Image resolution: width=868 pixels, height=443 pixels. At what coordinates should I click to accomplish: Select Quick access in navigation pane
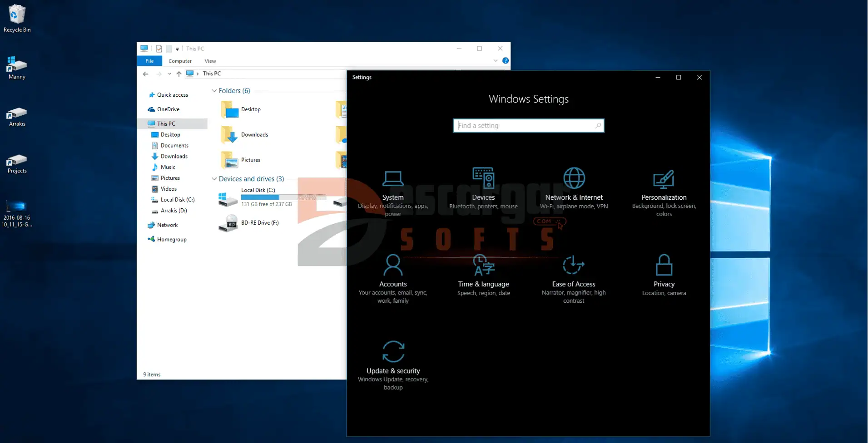click(x=172, y=95)
